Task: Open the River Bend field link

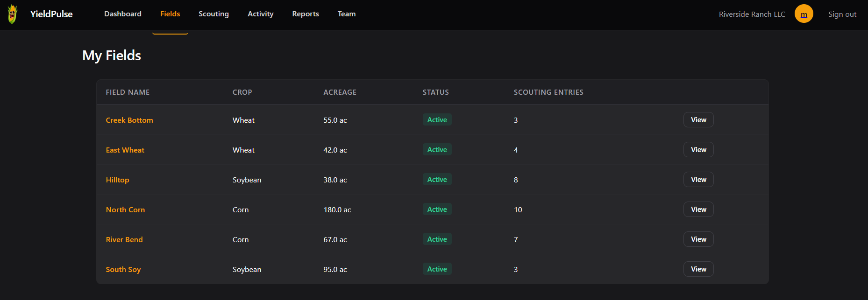Action: click(124, 240)
